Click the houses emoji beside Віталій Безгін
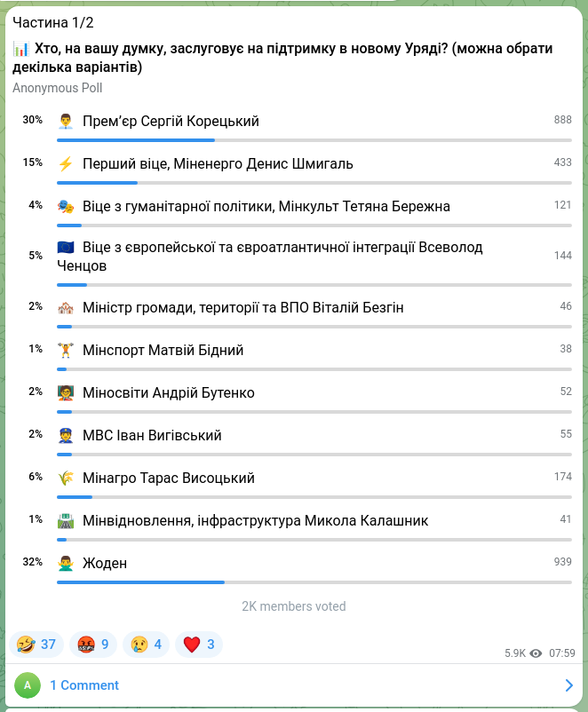588x712 pixels. coord(66,308)
